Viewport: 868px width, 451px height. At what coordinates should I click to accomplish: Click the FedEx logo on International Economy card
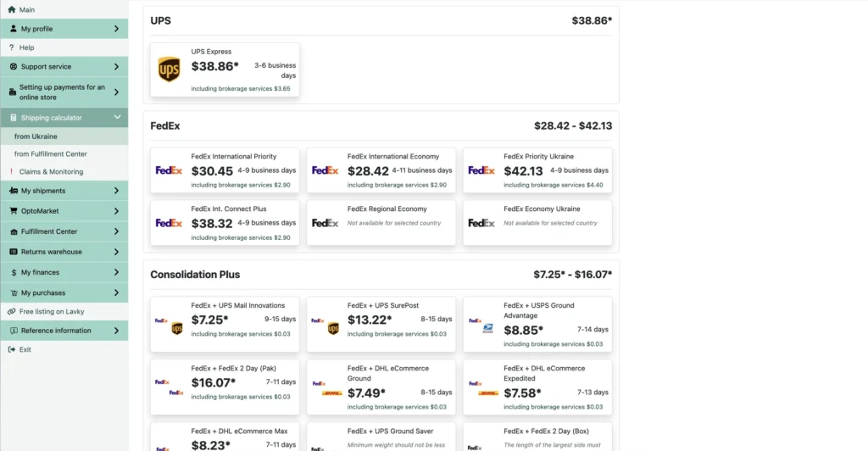[325, 170]
